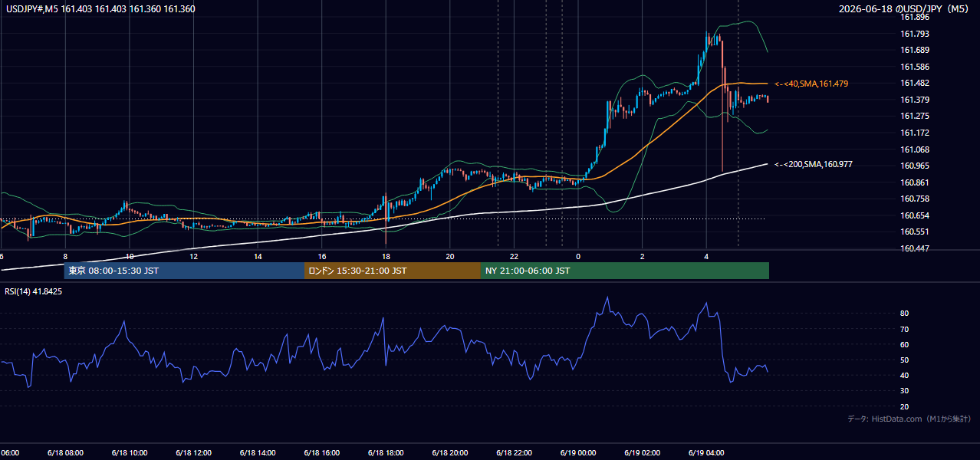Click the 6/19 00:00 time label
This screenshot has height=460, width=980.
tap(577, 453)
